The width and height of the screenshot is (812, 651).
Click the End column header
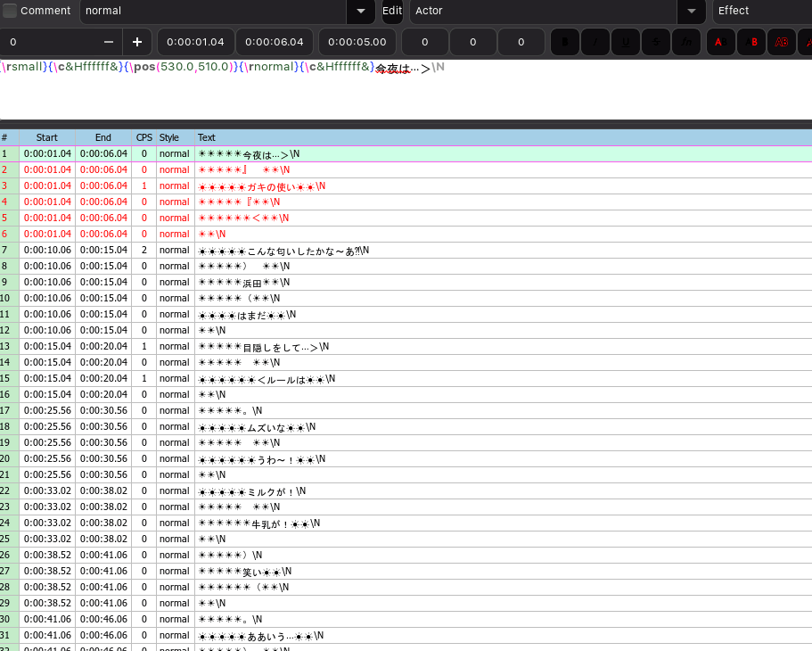pos(103,137)
